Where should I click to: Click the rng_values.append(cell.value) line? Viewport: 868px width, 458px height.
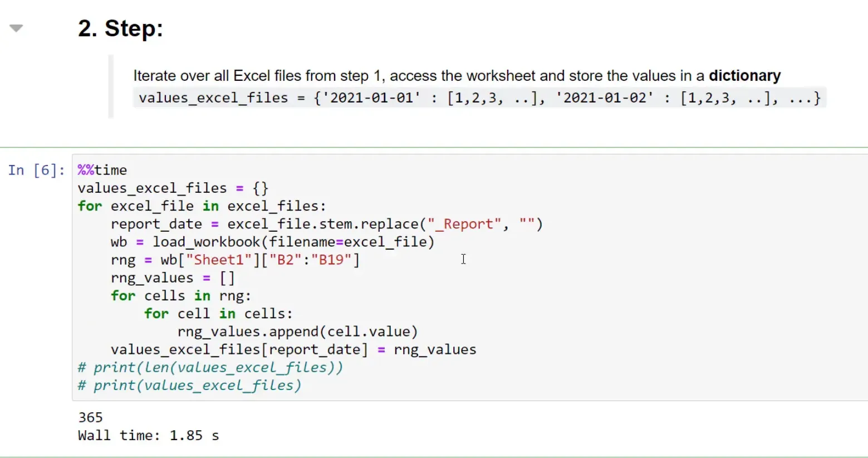[297, 331]
